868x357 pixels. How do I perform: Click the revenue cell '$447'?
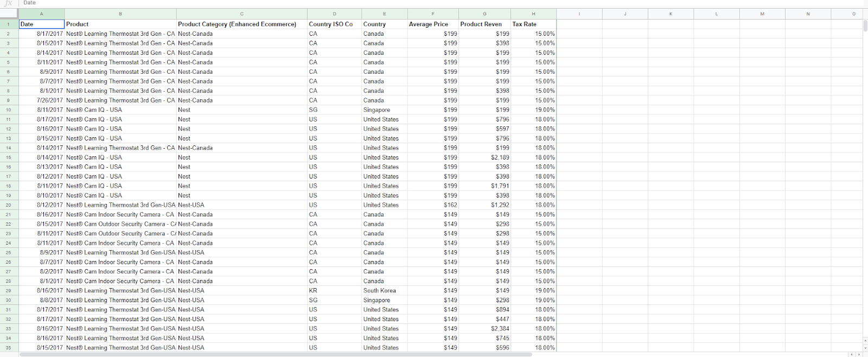coord(484,319)
